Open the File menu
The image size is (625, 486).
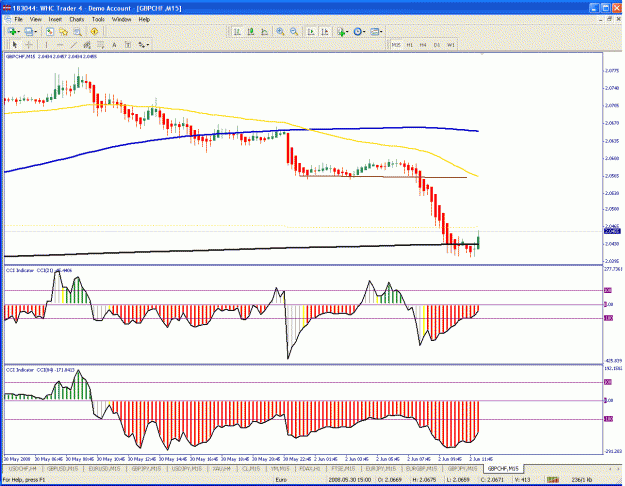click(18, 19)
